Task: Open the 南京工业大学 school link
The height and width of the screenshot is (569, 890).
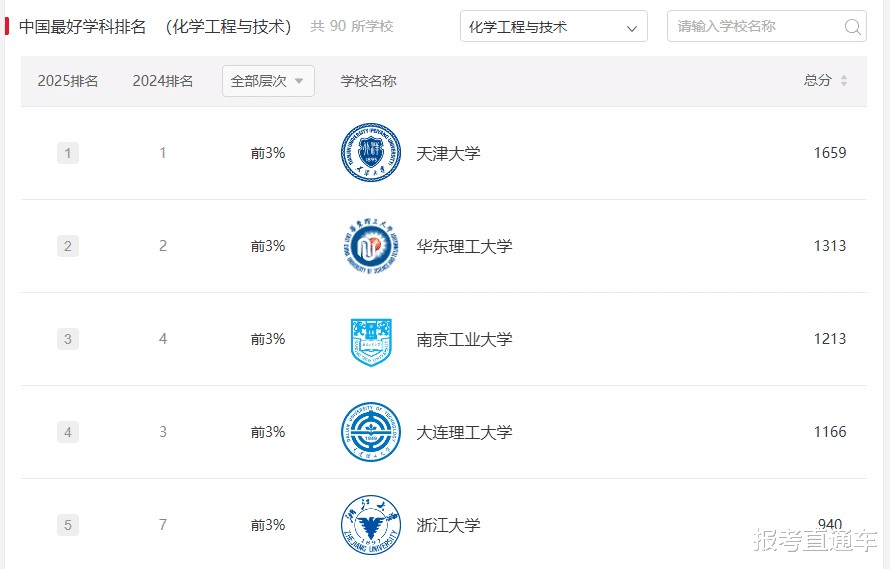Action: [x=464, y=340]
